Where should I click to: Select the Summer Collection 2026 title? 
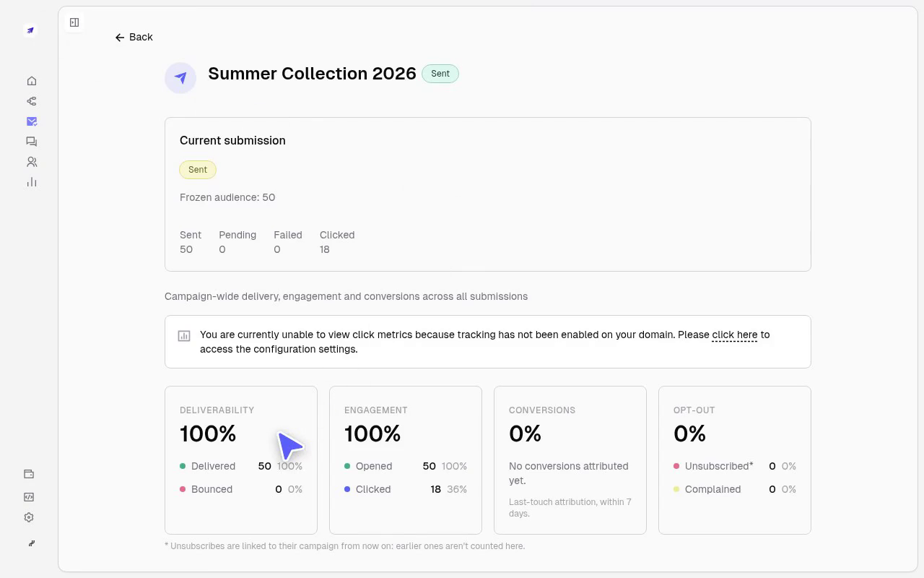[x=312, y=74]
